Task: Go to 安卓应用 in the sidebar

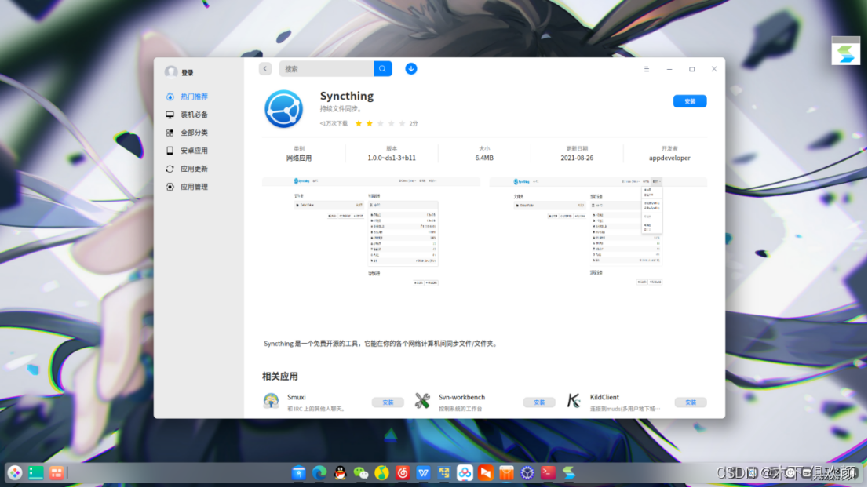Action: tap(187, 151)
